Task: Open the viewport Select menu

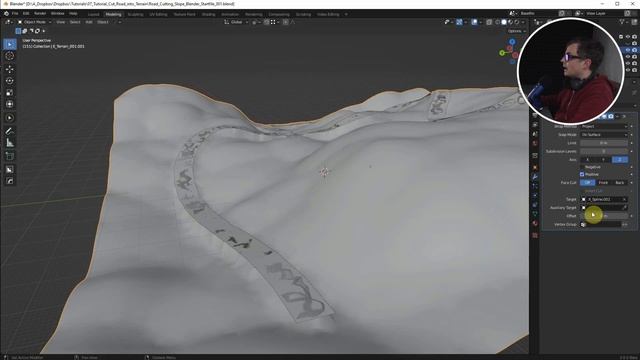Action: point(75,22)
